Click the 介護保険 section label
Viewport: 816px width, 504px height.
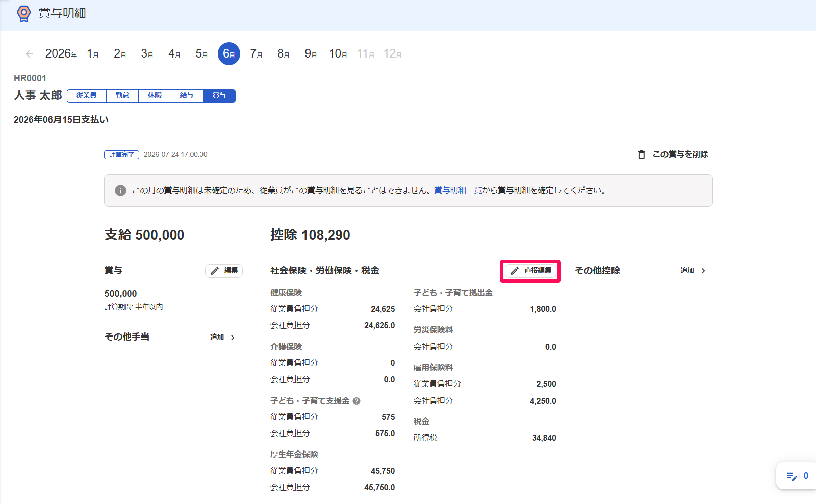tap(286, 347)
